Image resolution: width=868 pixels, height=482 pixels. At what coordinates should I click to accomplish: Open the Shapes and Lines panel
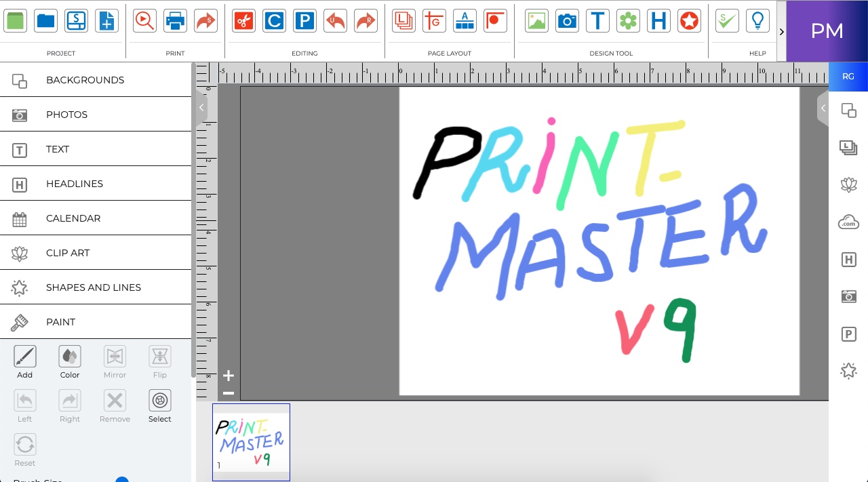pos(96,287)
